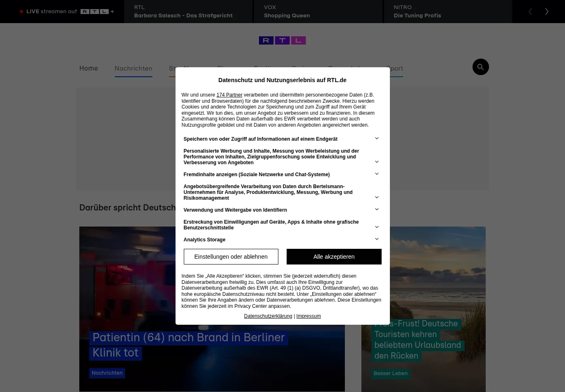Expand 'Speichern von oder Zugriff auf Informationen' section

point(376,139)
